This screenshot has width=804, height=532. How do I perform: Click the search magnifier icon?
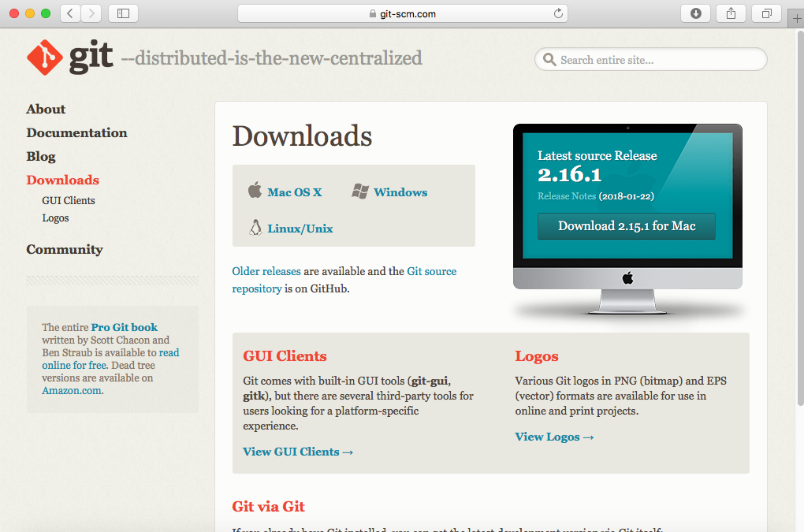(549, 59)
